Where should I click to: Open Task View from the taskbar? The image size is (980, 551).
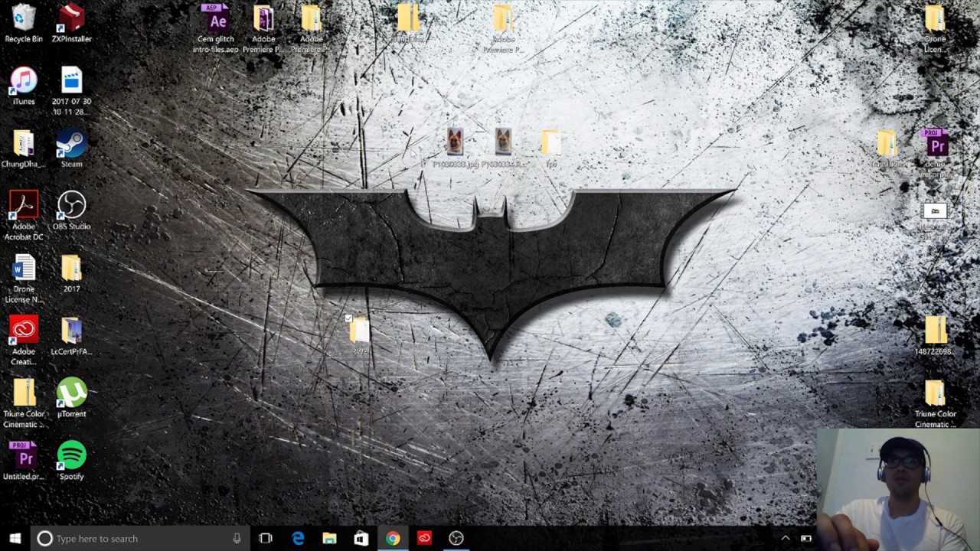[266, 539]
